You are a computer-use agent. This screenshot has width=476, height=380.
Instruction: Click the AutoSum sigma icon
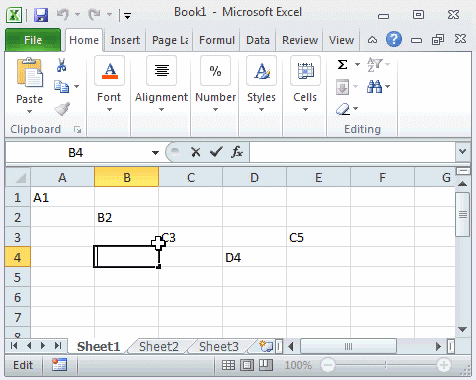pyautogui.click(x=342, y=64)
